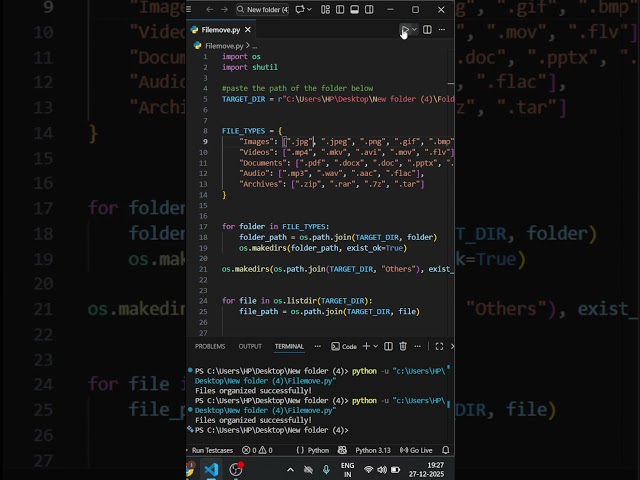Open Visual Studio Code from taskbar
The image size is (640, 480).
[x=211, y=469]
